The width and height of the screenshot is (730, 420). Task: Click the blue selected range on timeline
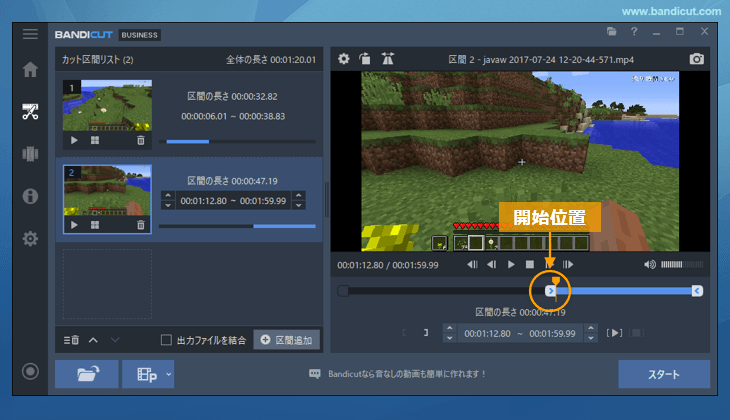coord(624,291)
